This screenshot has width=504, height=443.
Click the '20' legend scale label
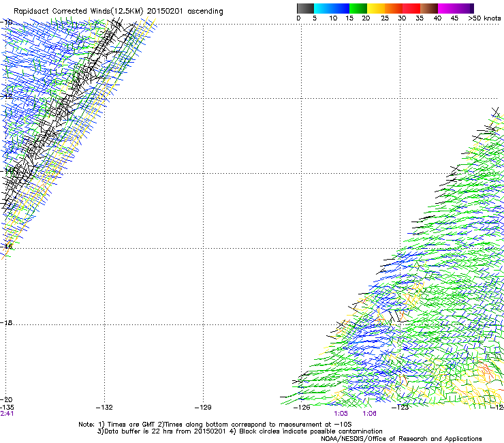(x=366, y=18)
